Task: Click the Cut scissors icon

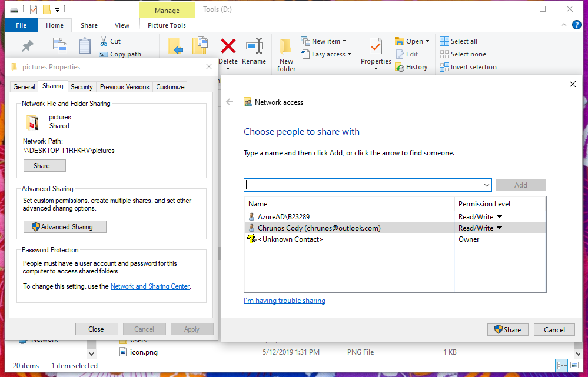Action: coord(104,41)
